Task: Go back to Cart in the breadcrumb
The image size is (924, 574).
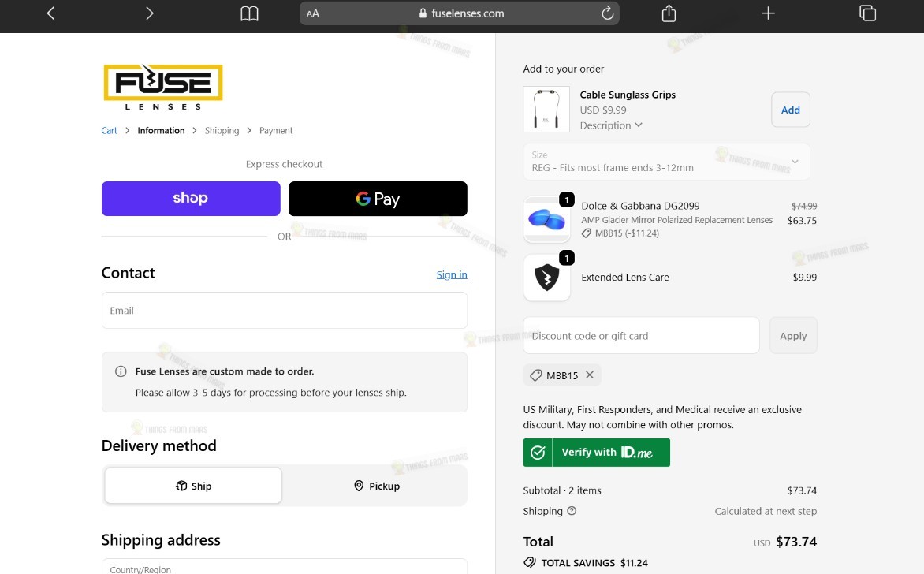Action: click(109, 130)
